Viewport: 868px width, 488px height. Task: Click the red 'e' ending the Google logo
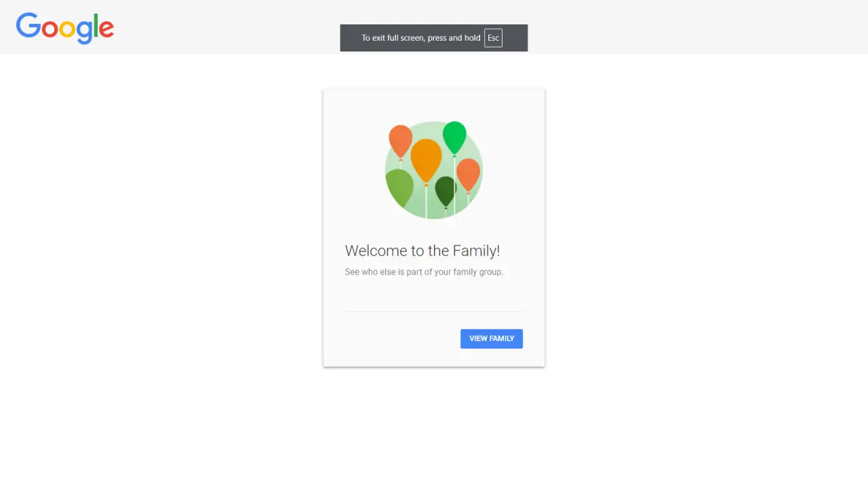pos(106,29)
